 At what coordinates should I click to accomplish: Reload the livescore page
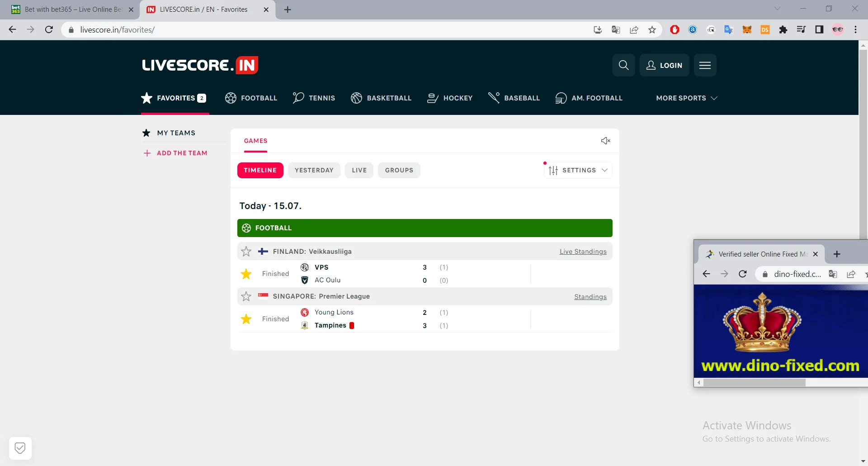(x=49, y=30)
